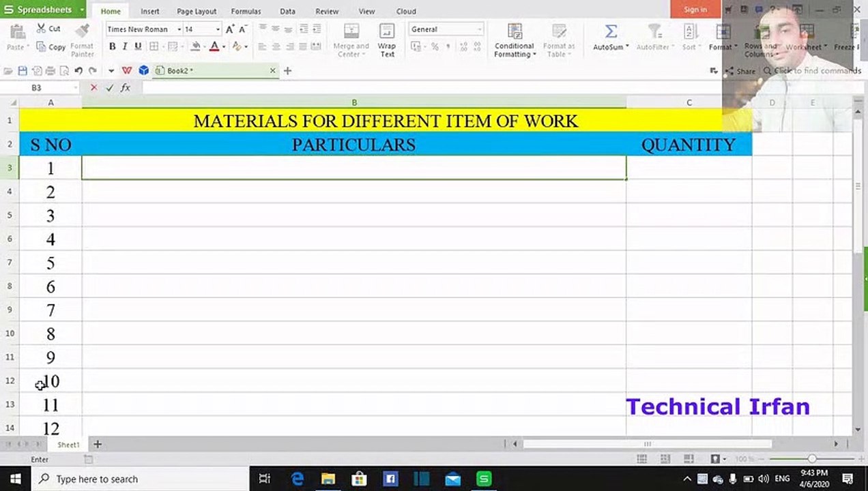Click the Copy icon in the ribbon
Image resolution: width=868 pixels, height=491 pixels.
42,47
